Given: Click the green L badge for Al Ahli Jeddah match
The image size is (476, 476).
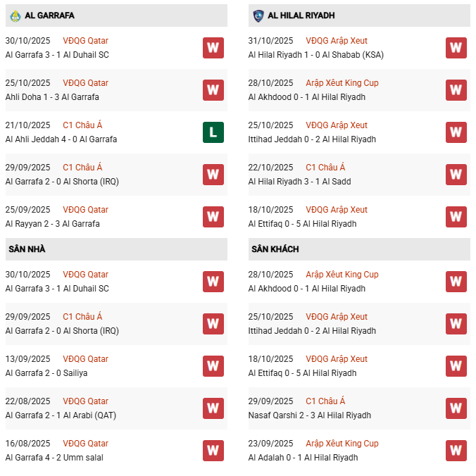Looking at the screenshot, I should coord(213,132).
